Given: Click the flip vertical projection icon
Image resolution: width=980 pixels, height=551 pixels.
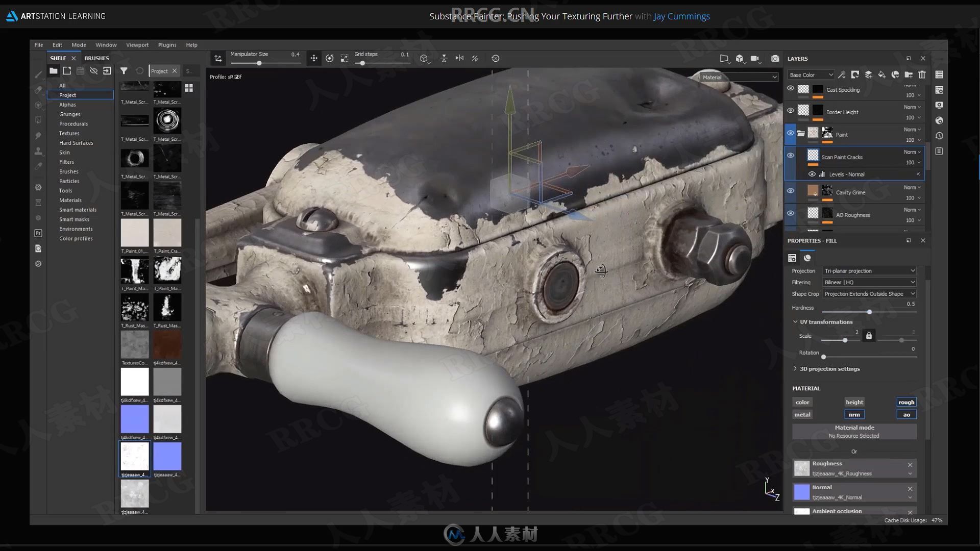Looking at the screenshot, I should point(444,58).
